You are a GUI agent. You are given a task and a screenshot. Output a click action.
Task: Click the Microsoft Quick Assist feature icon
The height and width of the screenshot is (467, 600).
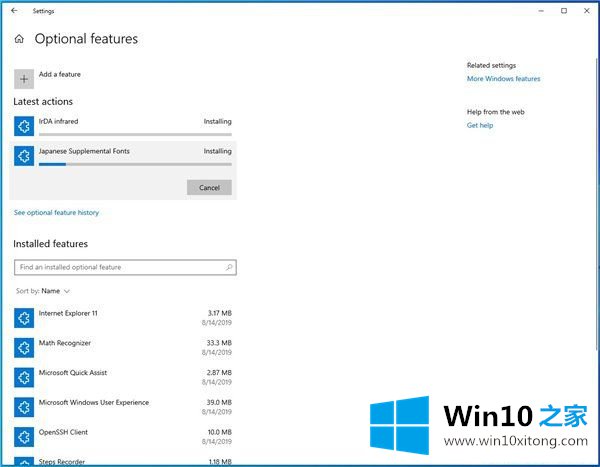(x=24, y=377)
